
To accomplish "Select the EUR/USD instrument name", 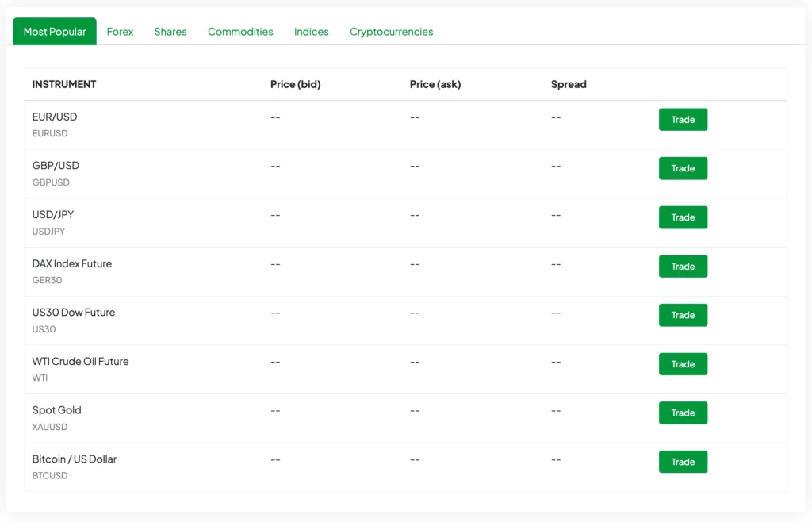I will tap(55, 117).
